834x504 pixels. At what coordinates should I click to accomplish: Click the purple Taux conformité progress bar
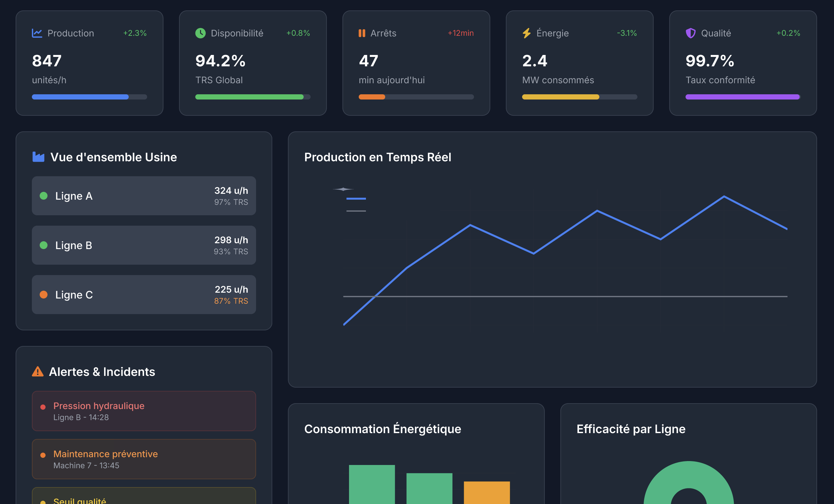(x=742, y=97)
